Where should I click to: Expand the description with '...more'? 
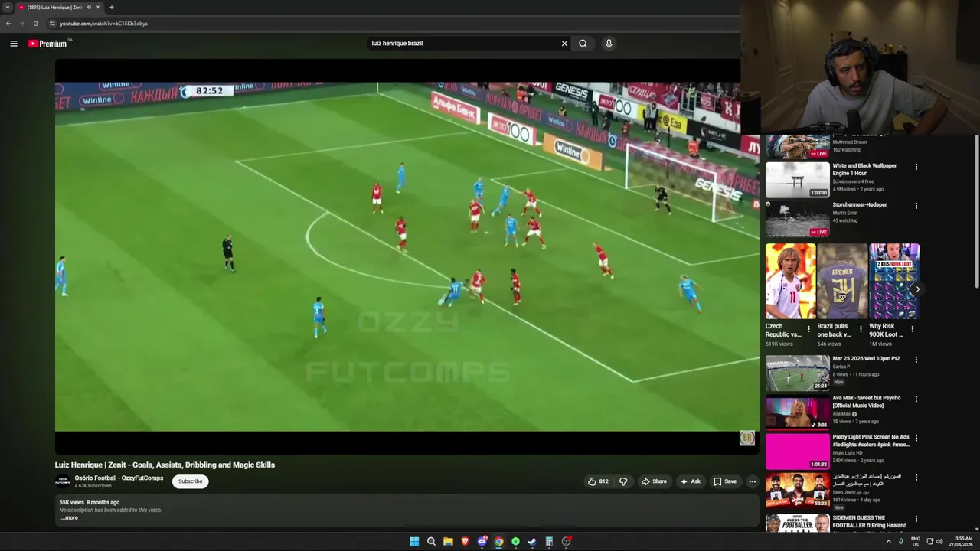click(70, 518)
